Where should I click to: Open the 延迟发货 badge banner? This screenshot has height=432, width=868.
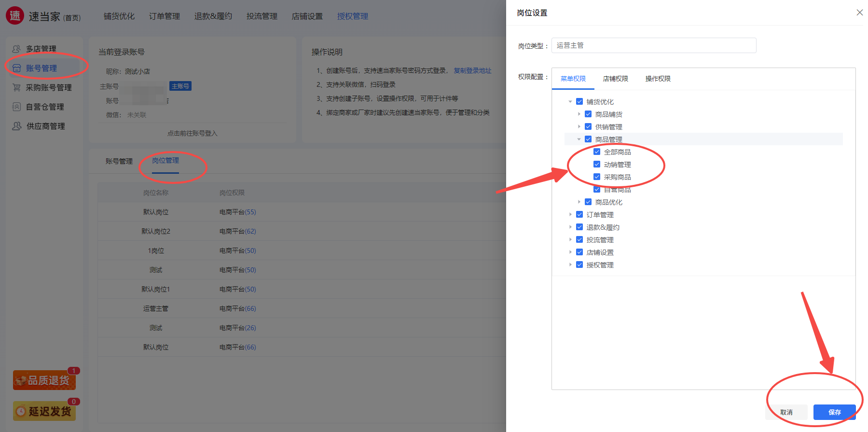(44, 411)
